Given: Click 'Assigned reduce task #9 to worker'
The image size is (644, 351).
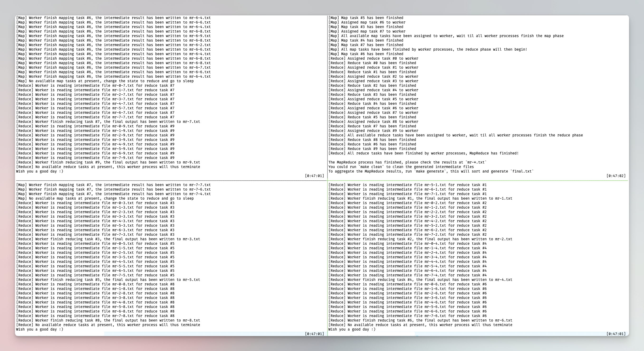Looking at the screenshot, I should click(x=373, y=130).
